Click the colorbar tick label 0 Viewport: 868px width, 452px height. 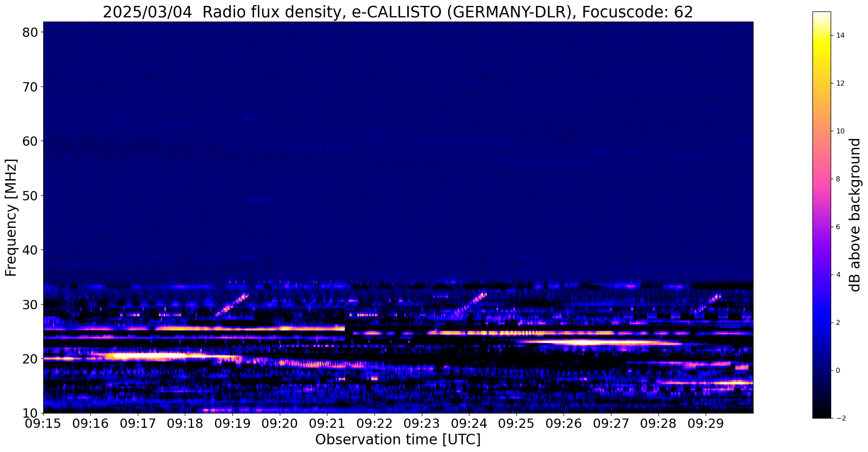tap(837, 371)
